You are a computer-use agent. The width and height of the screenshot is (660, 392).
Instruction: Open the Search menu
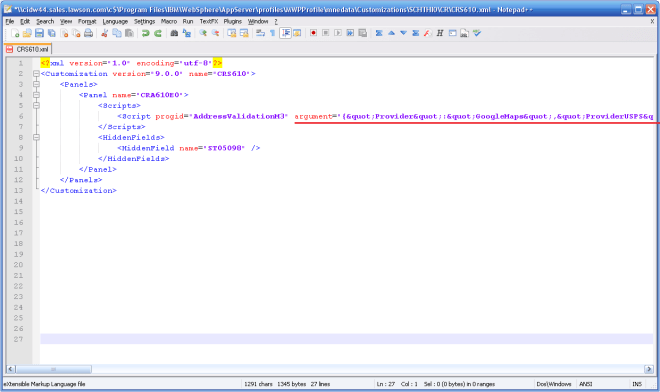pos(45,21)
